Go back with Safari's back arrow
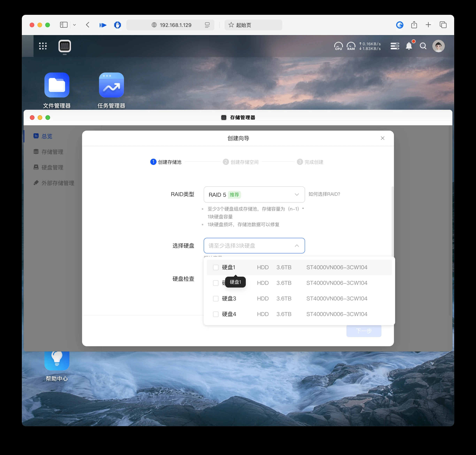Screen dimensions: 476x455 click(x=88, y=25)
